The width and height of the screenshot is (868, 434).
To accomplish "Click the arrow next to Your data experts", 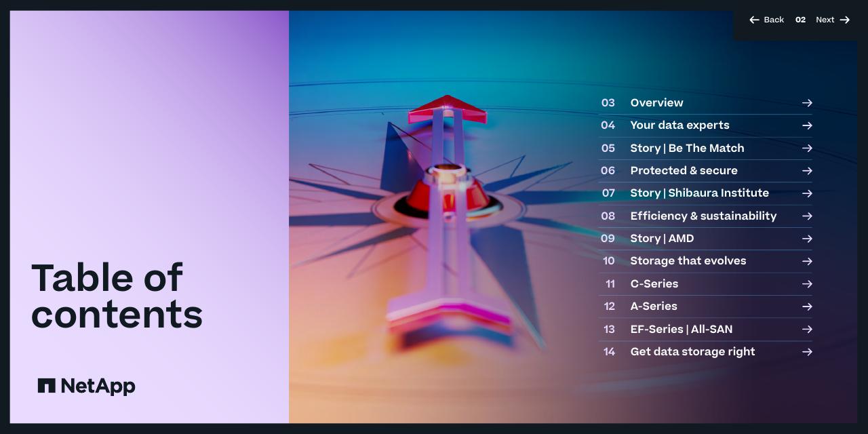I will tap(807, 125).
